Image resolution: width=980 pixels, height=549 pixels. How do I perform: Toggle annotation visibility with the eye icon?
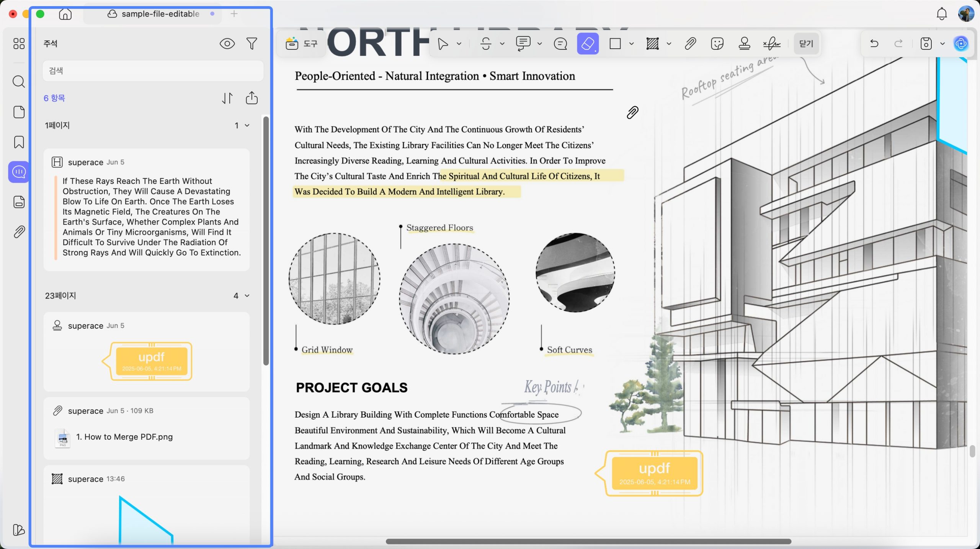227,44
